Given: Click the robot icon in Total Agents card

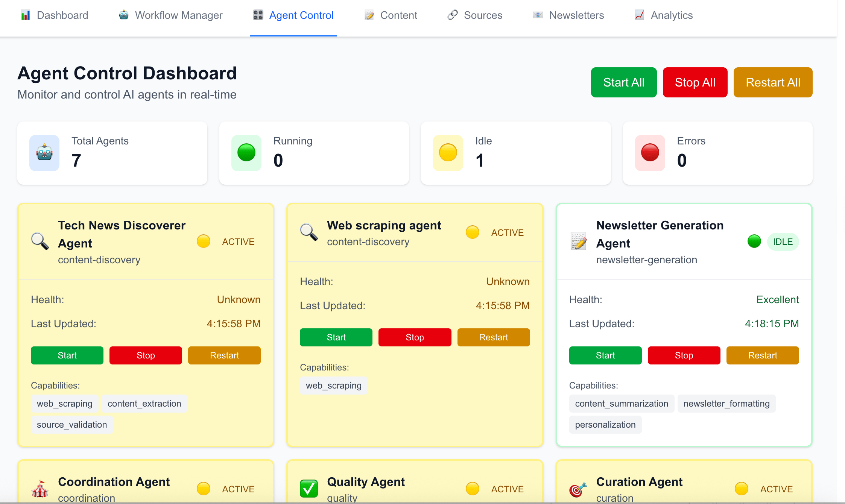Looking at the screenshot, I should click(44, 153).
